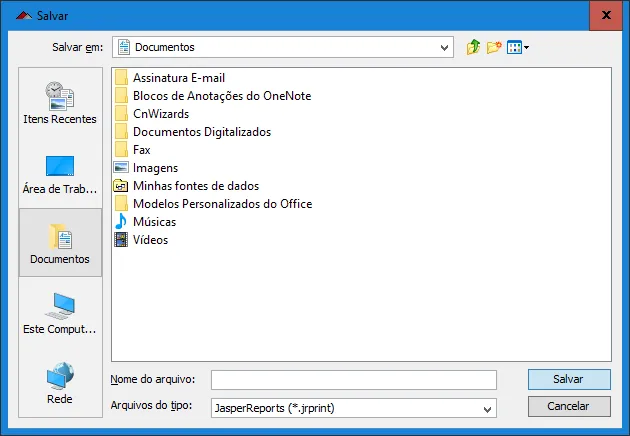Image resolution: width=630 pixels, height=436 pixels.
Task: Open Itens Recentes in sidebar
Action: point(60,102)
